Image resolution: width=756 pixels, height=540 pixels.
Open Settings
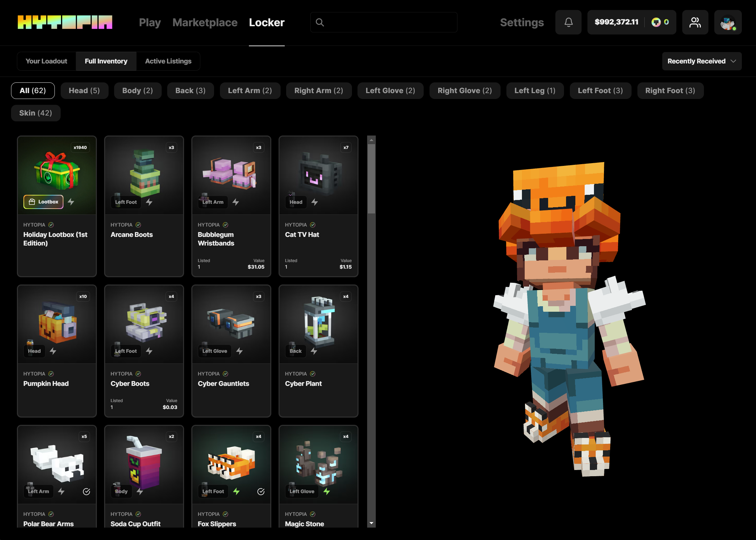522,22
